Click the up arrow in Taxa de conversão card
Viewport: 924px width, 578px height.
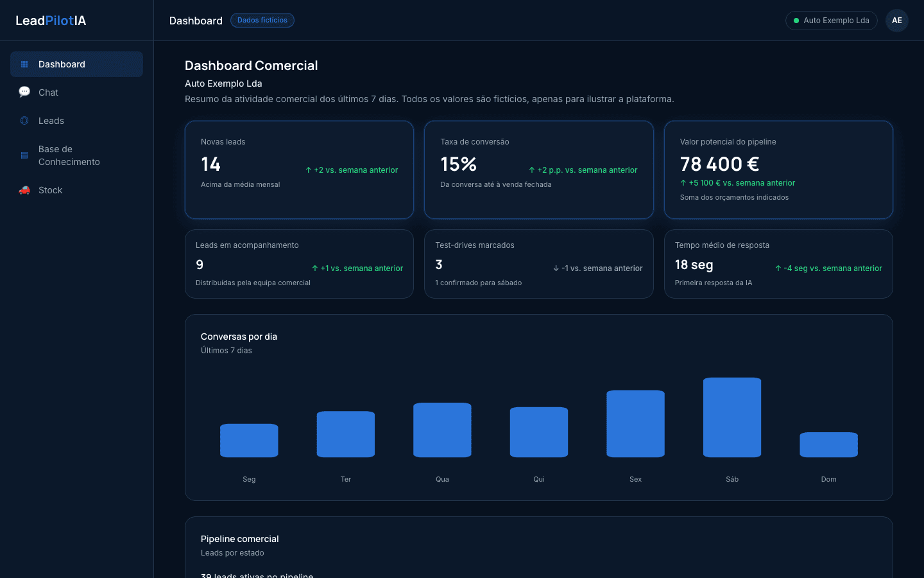[x=532, y=170]
